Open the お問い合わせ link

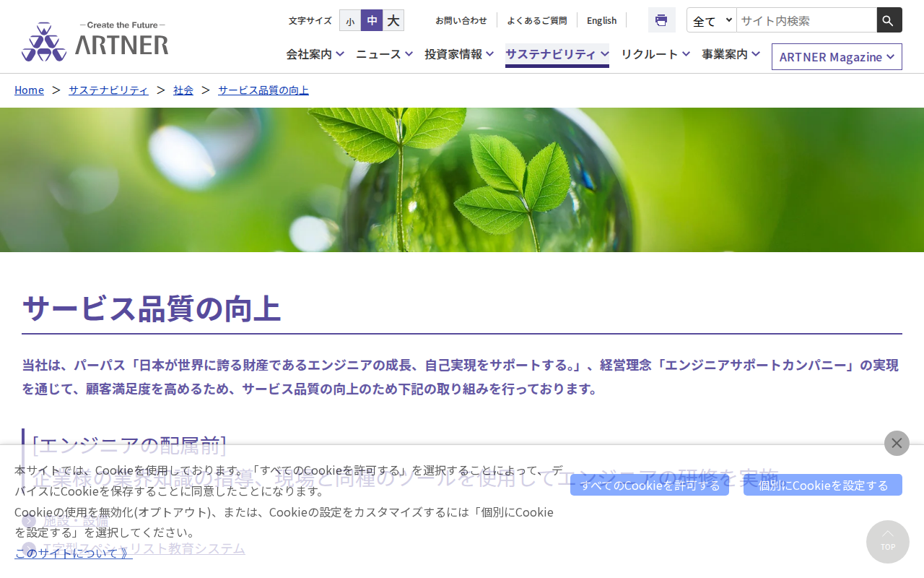click(461, 20)
